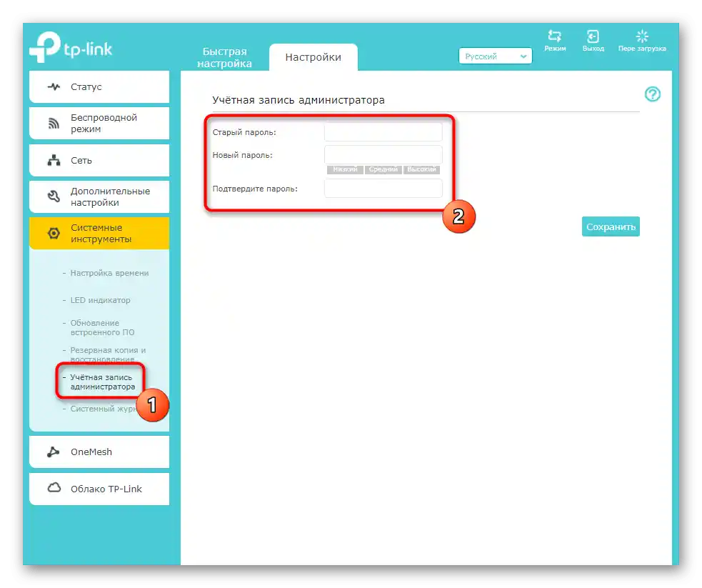Open the help question mark icon

pos(652,94)
